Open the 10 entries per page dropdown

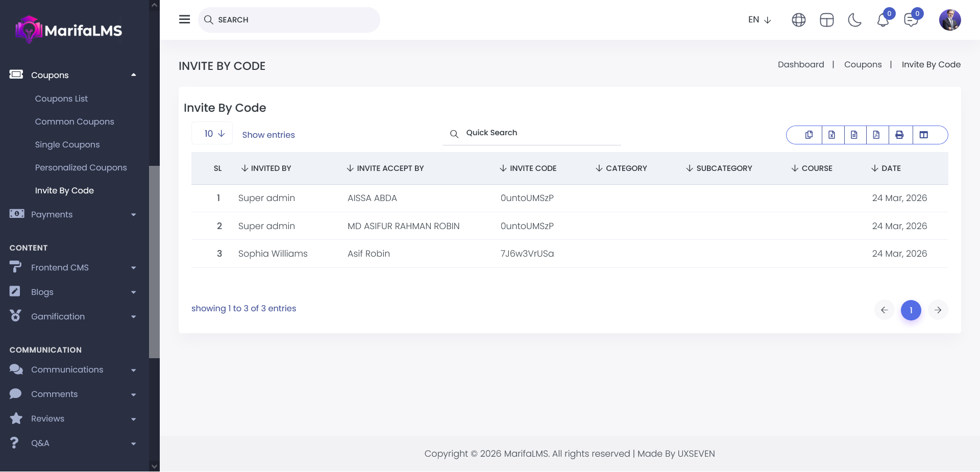pos(212,134)
